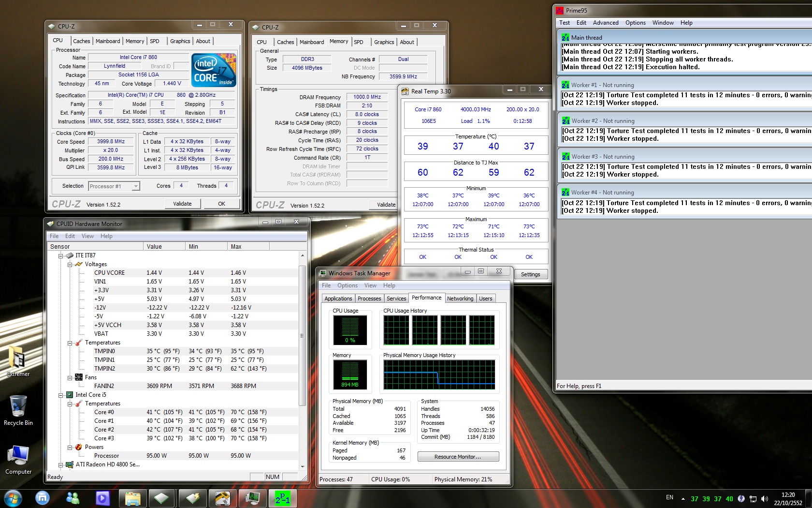The height and width of the screenshot is (508, 812).
Task: Click the Real Temp taskbar icon
Action: [222, 498]
